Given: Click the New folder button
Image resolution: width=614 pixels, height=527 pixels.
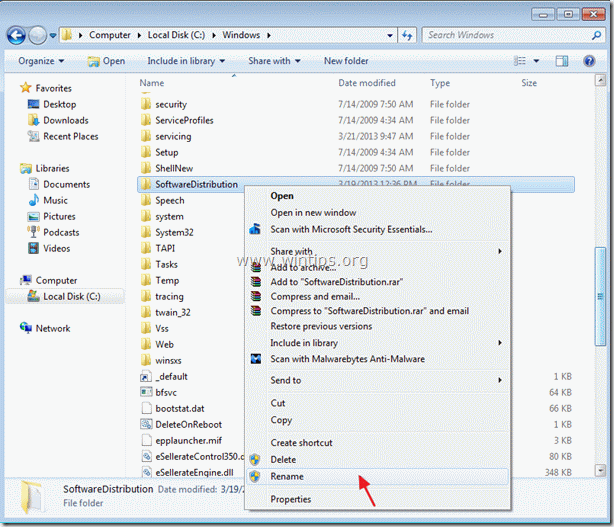Looking at the screenshot, I should tap(346, 61).
